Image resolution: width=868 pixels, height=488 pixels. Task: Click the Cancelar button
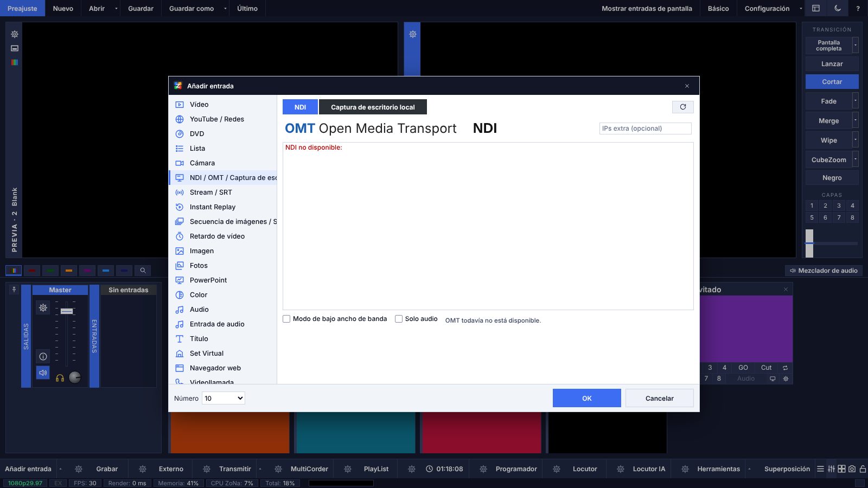tap(659, 398)
